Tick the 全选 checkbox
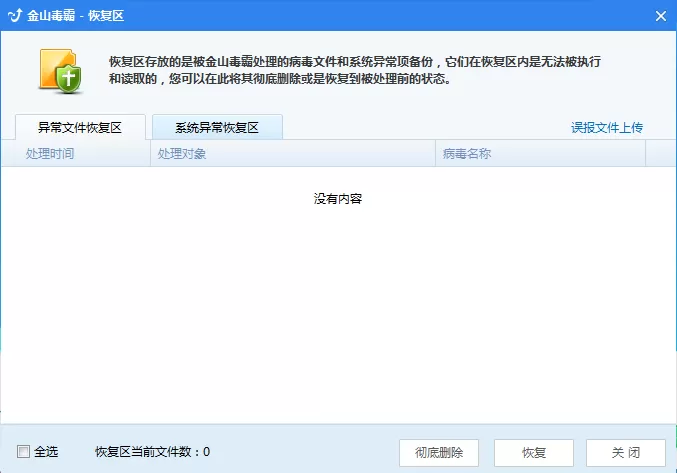The height and width of the screenshot is (473, 677). coord(23,452)
